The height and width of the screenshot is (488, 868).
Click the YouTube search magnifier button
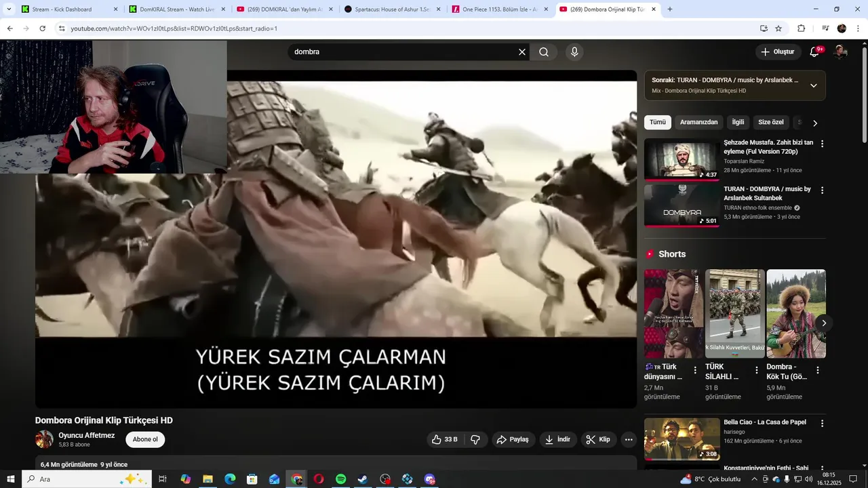pos(544,52)
